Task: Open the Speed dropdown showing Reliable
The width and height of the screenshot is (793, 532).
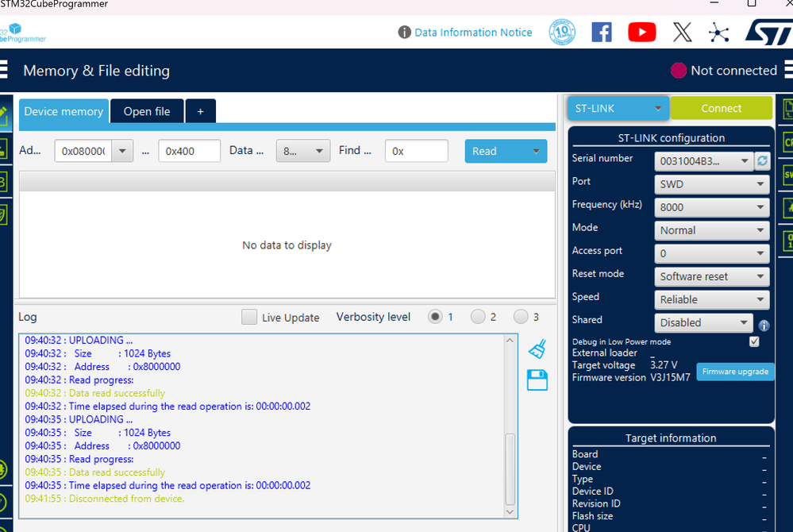Action: point(711,299)
